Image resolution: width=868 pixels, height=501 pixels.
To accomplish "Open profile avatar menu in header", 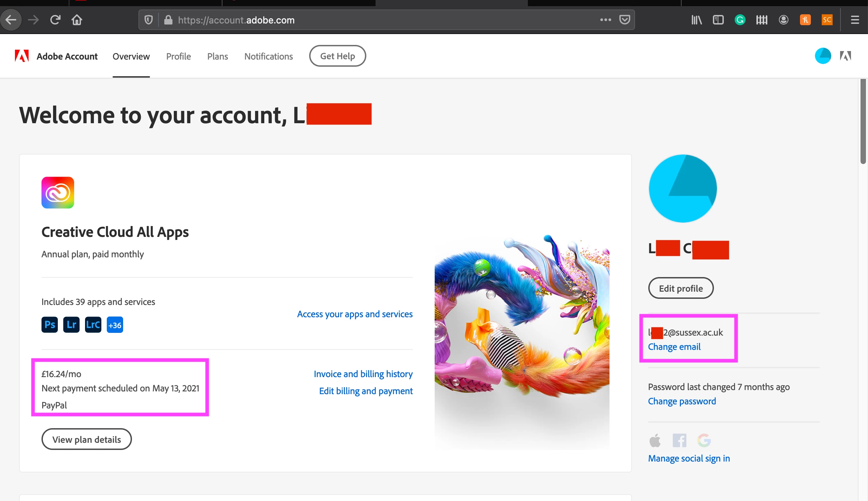I will 823,56.
